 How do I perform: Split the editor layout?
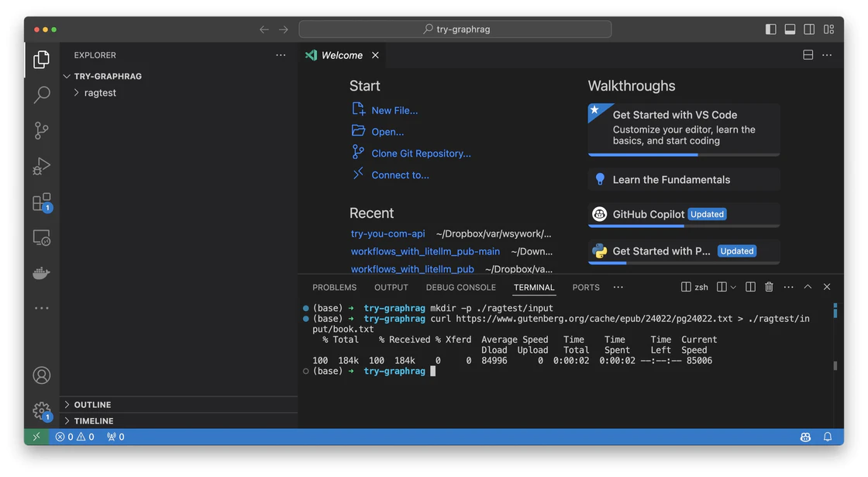point(808,55)
